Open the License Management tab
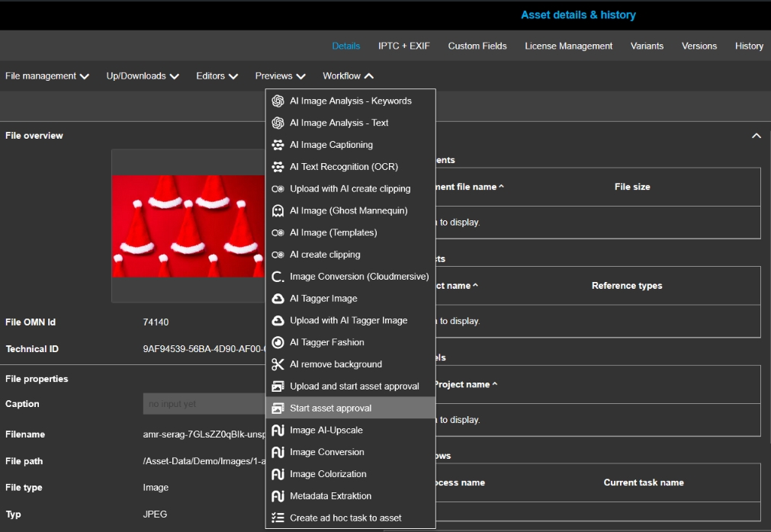 pyautogui.click(x=568, y=46)
